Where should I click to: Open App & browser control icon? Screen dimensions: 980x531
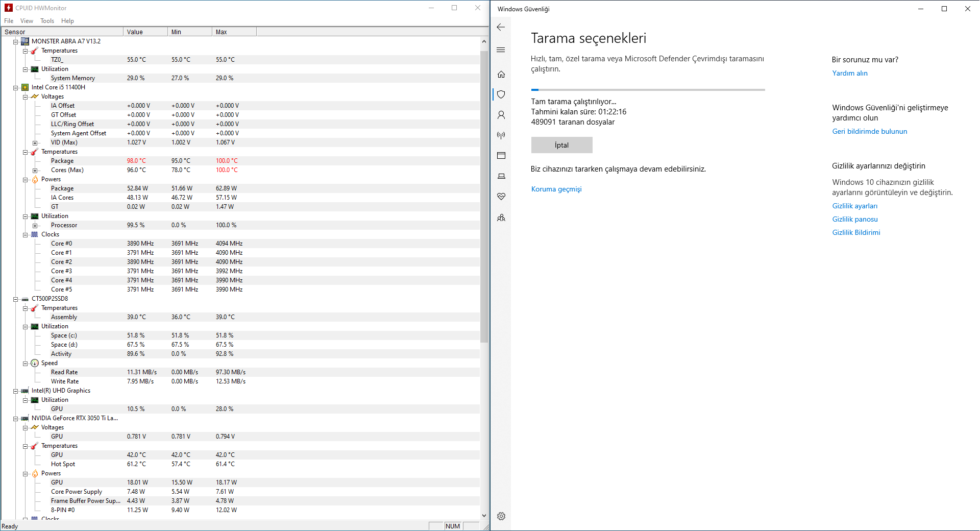click(501, 155)
